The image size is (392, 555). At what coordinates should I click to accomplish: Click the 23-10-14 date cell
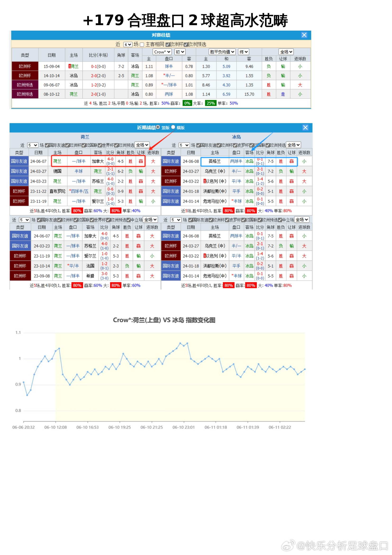click(42, 266)
